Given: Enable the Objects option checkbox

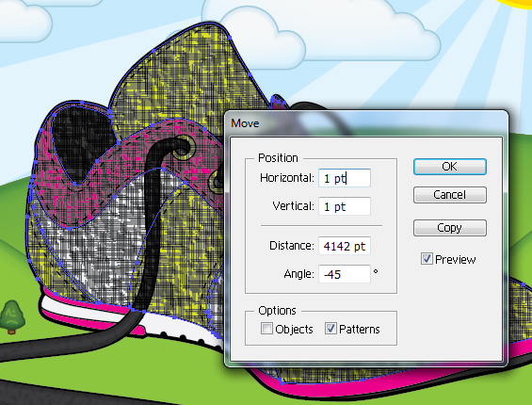Looking at the screenshot, I should coord(266,329).
